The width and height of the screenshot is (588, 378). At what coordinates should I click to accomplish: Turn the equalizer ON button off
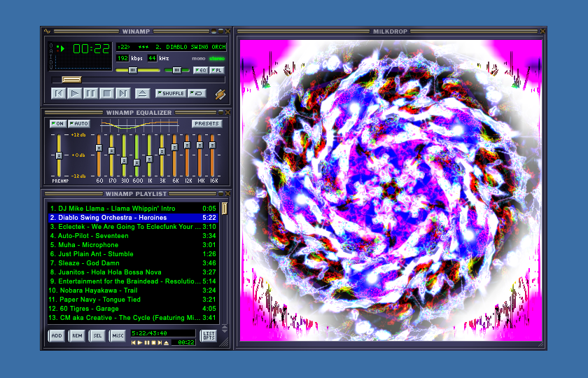(58, 124)
